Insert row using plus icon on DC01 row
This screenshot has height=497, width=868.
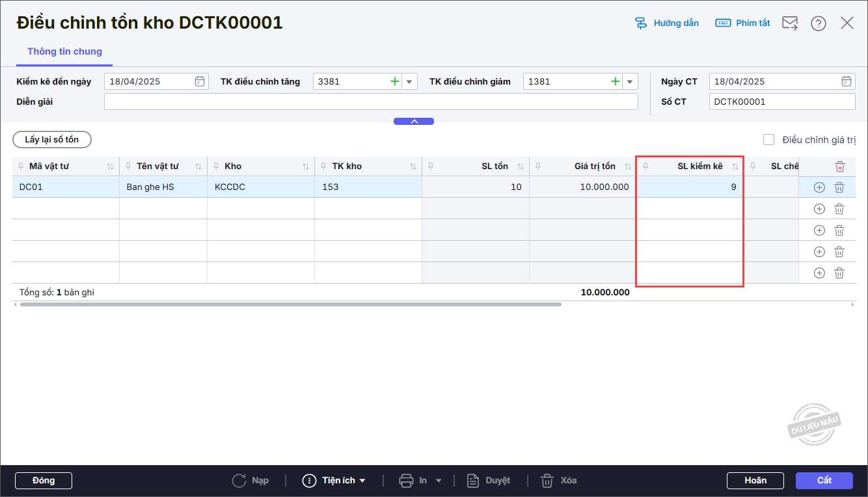pos(819,187)
